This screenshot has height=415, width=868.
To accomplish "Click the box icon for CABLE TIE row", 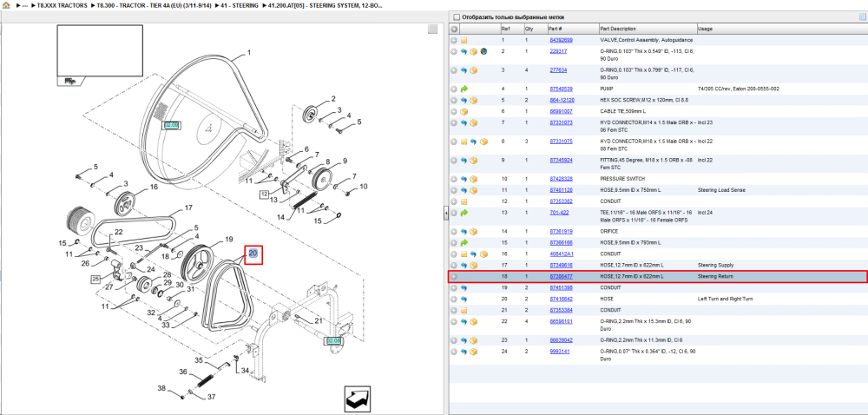I will (464, 111).
